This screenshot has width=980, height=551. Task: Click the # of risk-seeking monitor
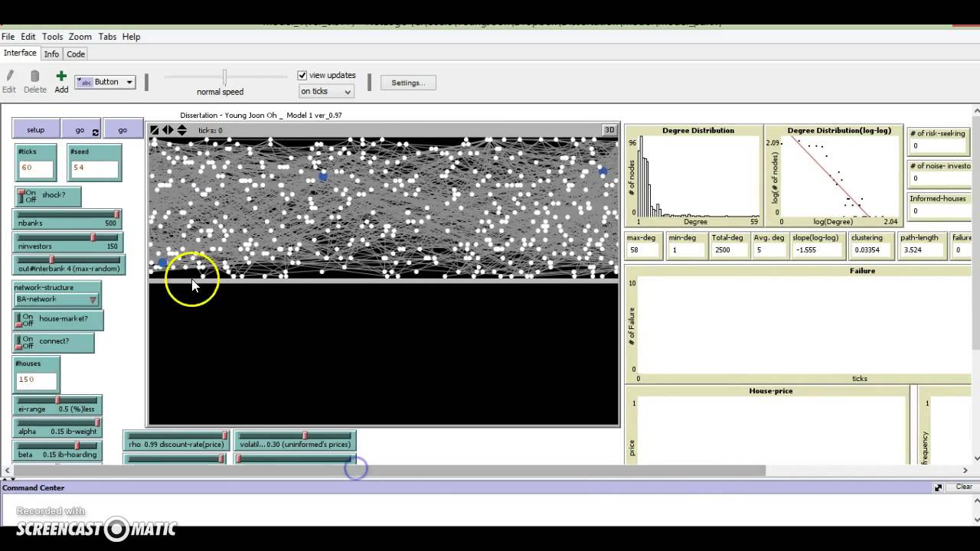click(939, 141)
